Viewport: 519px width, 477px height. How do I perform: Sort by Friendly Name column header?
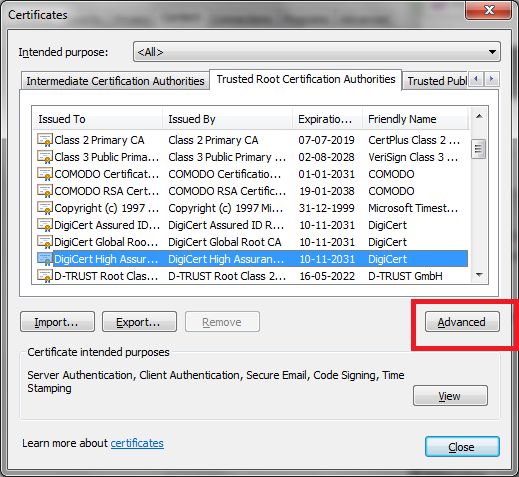[415, 119]
